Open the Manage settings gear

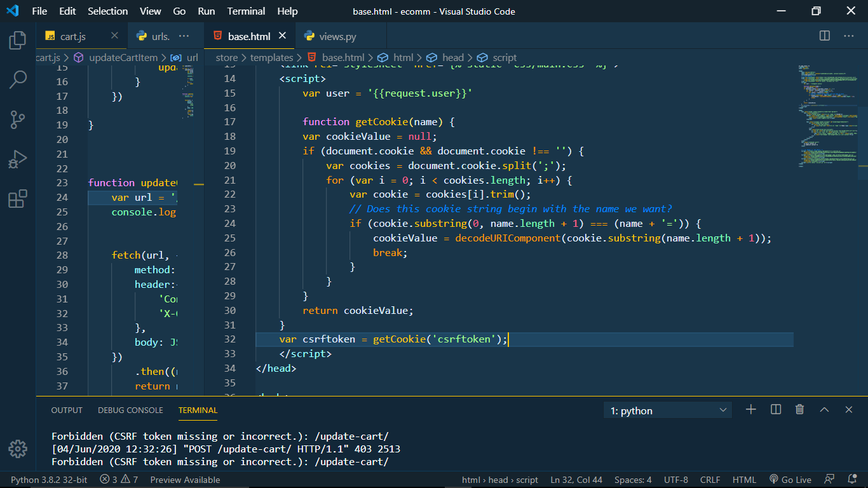point(18,449)
